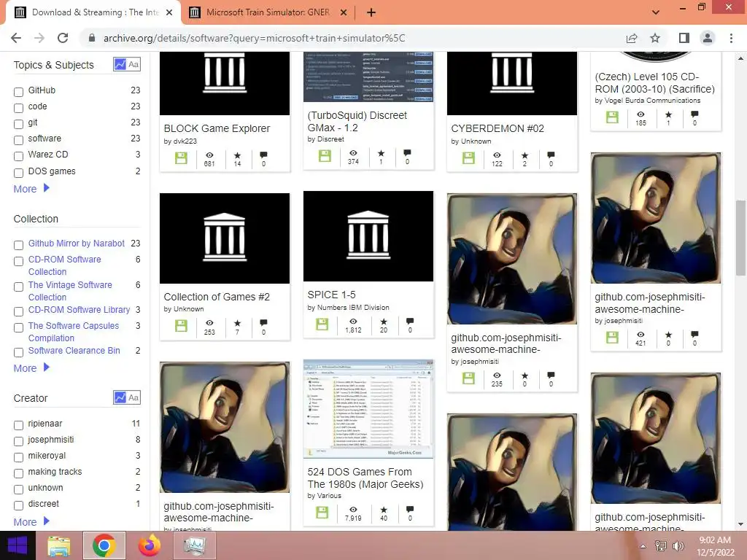Open 524 DOS Games screenshot thumbnail

click(368, 409)
